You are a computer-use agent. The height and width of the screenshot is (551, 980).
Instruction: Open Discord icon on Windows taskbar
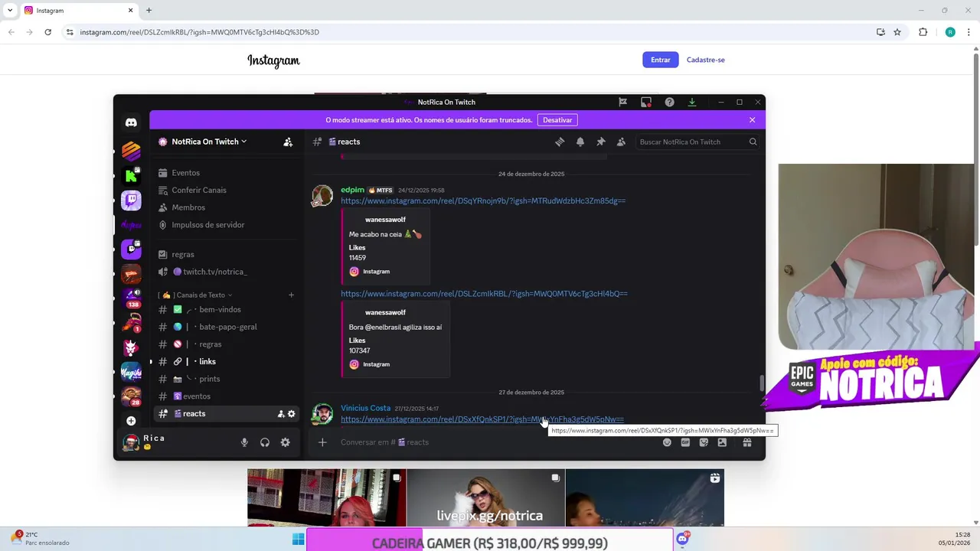(682, 540)
